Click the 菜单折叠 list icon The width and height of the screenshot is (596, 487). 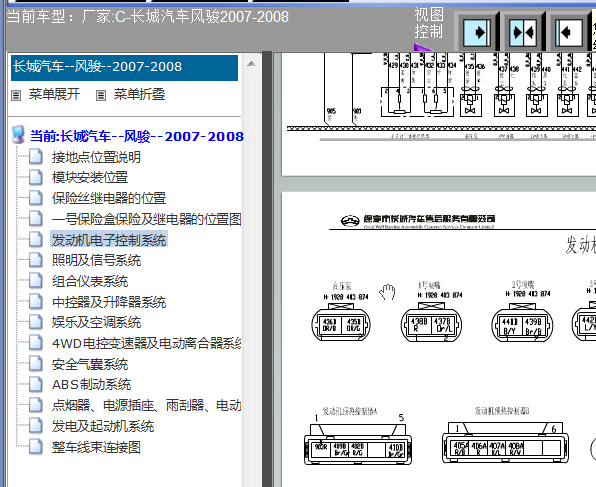101,95
